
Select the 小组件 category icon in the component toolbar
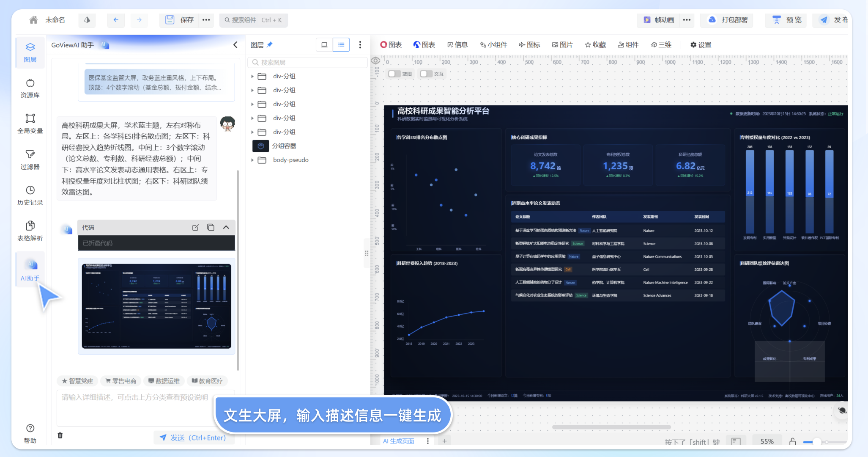[493, 44]
